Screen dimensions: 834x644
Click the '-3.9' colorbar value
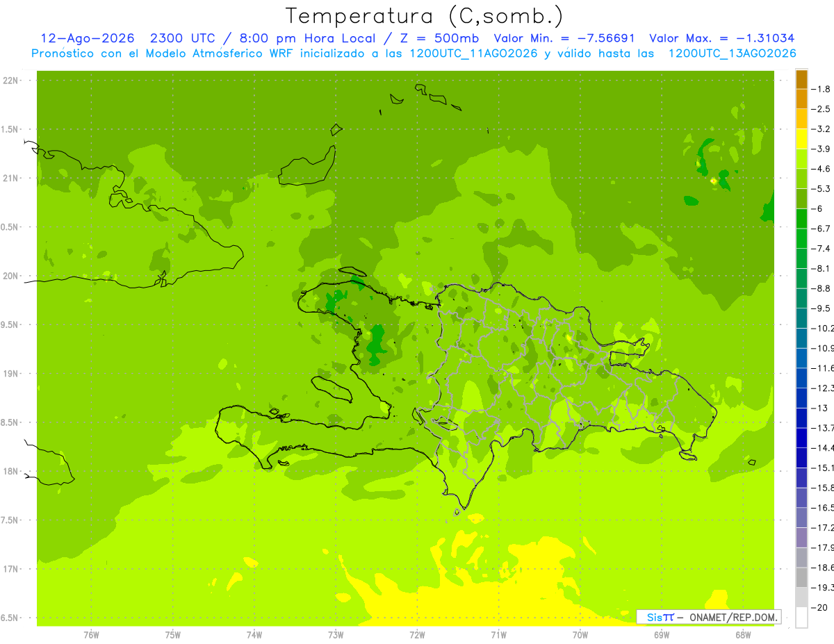coord(822,149)
